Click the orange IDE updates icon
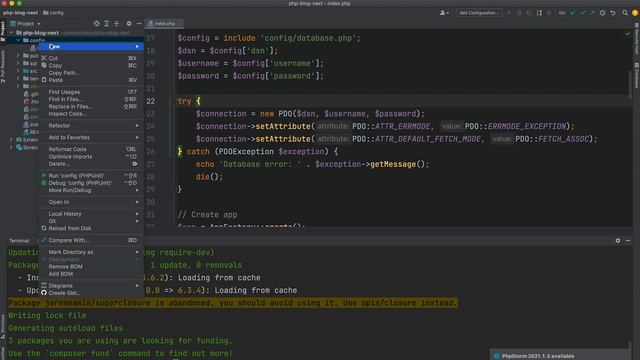 [x=635, y=13]
